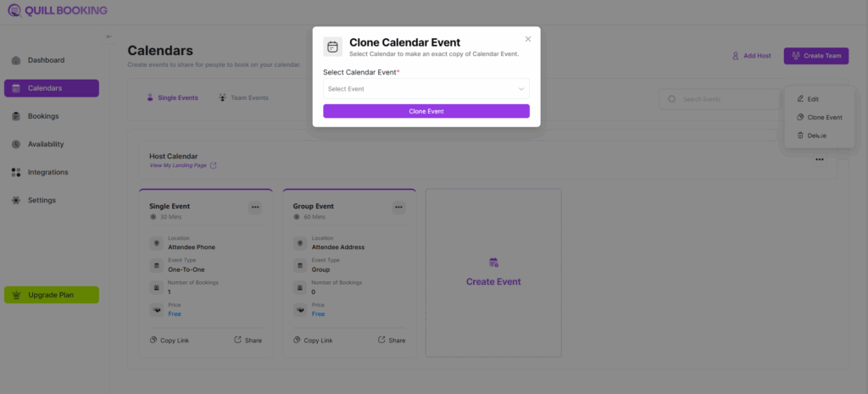Close the Clone Calendar Event dialog

528,39
